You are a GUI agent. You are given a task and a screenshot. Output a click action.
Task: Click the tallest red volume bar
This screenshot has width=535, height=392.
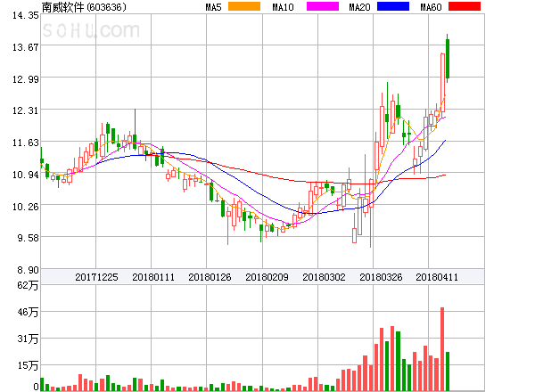point(442,349)
